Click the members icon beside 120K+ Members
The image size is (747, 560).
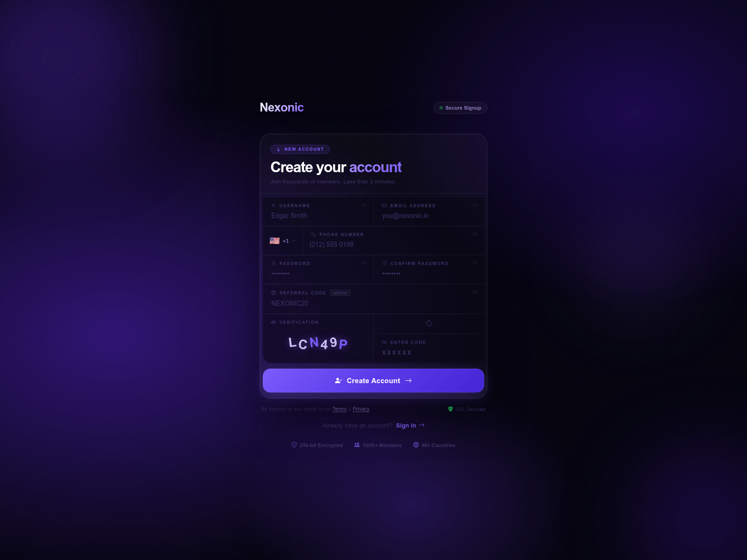357,445
